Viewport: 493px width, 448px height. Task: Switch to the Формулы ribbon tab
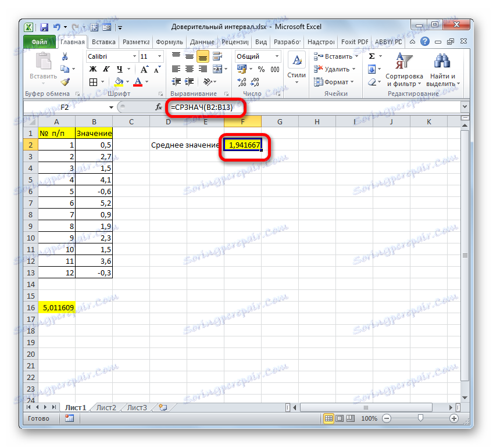click(x=170, y=42)
